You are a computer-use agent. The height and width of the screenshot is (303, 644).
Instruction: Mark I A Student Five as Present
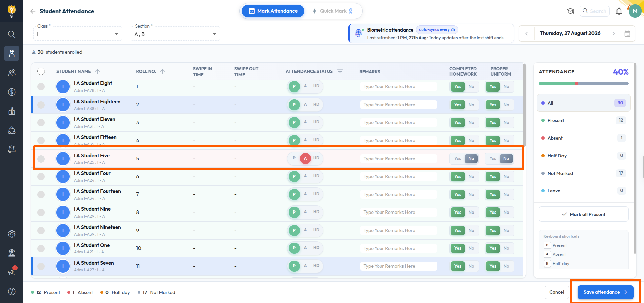tap(294, 158)
